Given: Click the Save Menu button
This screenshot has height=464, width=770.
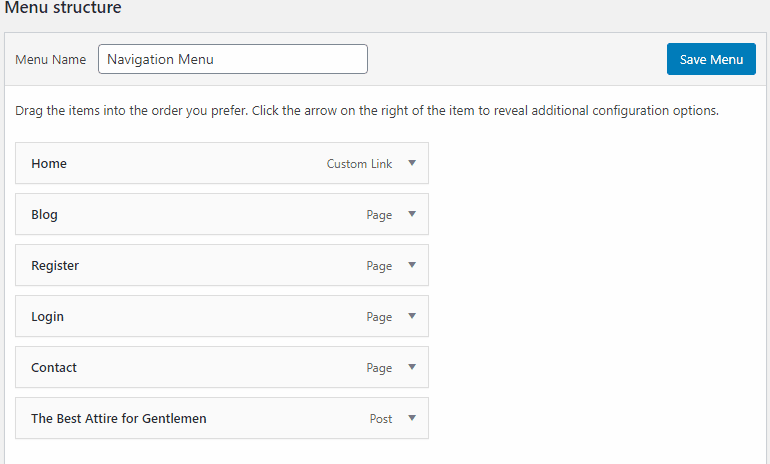Looking at the screenshot, I should pos(711,59).
